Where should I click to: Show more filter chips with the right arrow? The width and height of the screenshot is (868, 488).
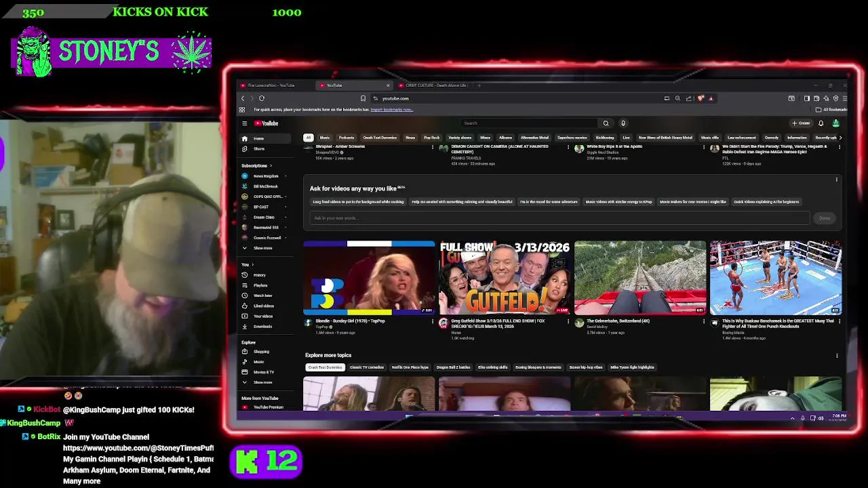click(x=840, y=138)
